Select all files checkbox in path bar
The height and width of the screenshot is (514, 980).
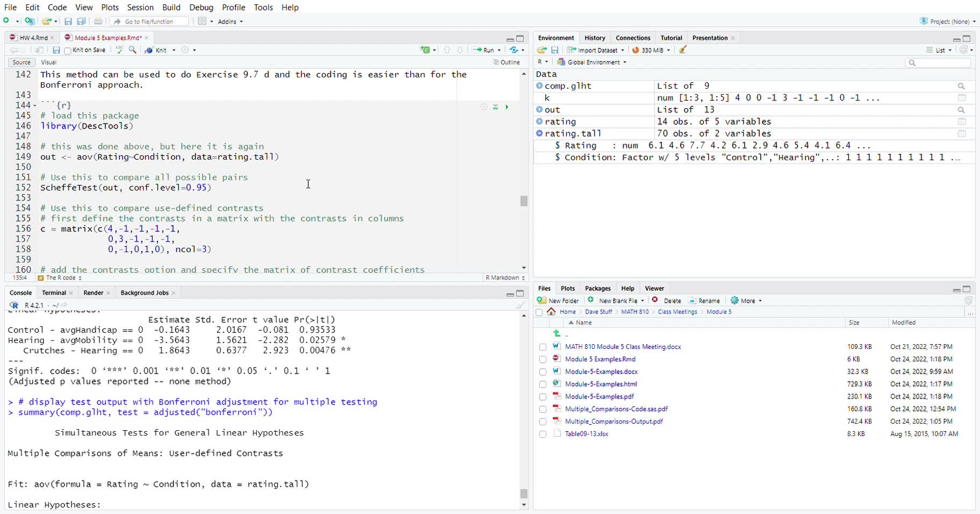[x=539, y=312]
